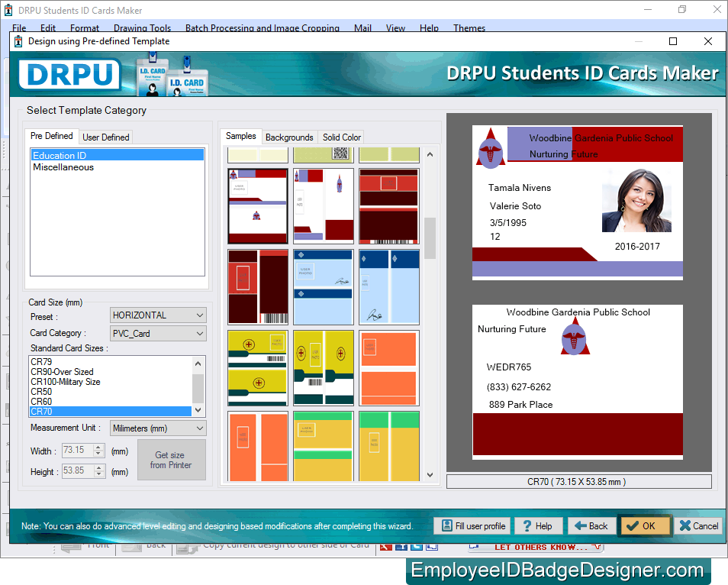Select CR79 card size
This screenshot has width=728, height=585.
coord(111,361)
